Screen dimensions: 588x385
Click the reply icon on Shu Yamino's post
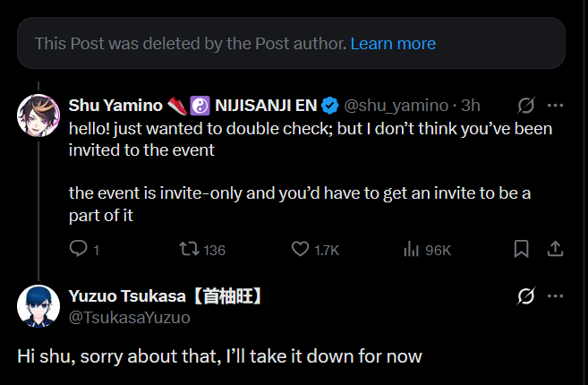pyautogui.click(x=78, y=249)
